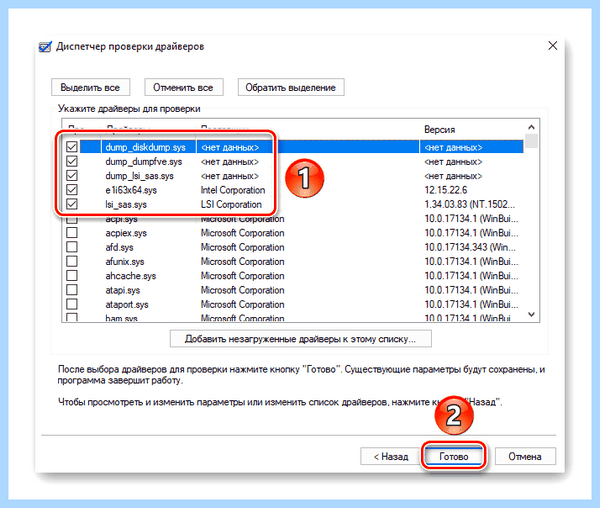The height and width of the screenshot is (508, 600).
Task: Click the Выделить все button
Action: click(90, 88)
